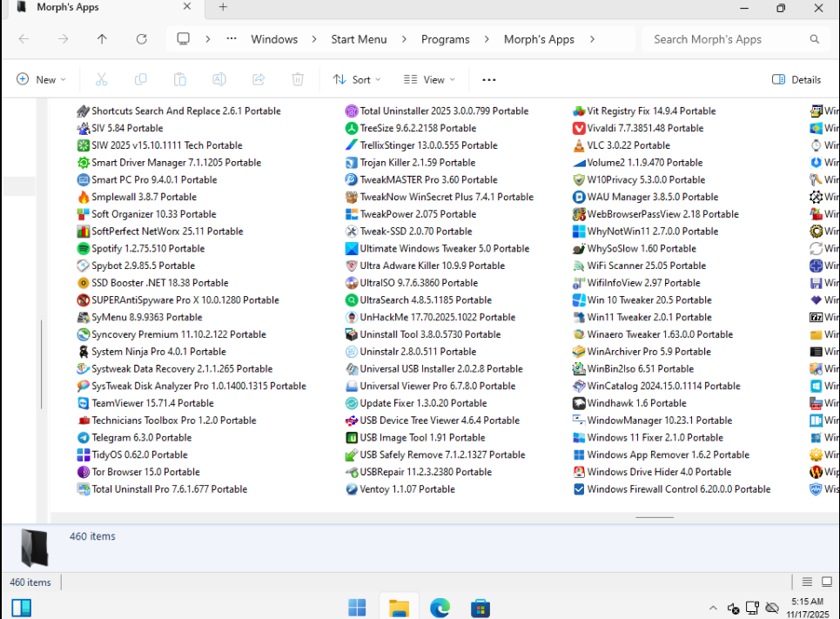Go up one folder level
This screenshot has width=840, height=619.
click(x=102, y=39)
